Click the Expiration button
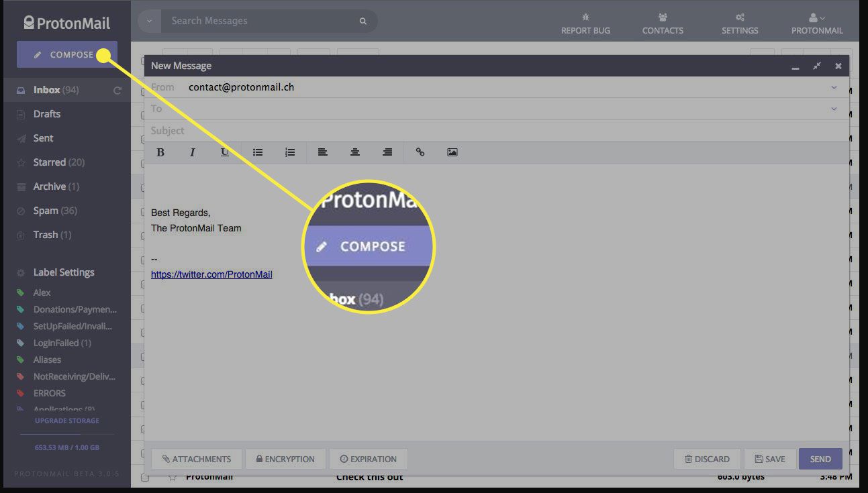Screen dimensions: 868x493 [369, 459]
